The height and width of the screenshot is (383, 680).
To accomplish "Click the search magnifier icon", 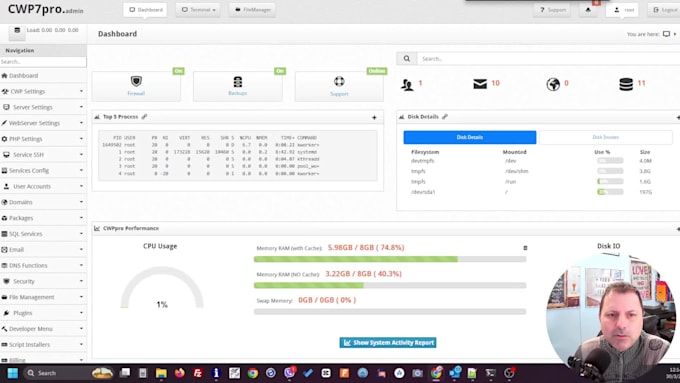I will tap(407, 59).
